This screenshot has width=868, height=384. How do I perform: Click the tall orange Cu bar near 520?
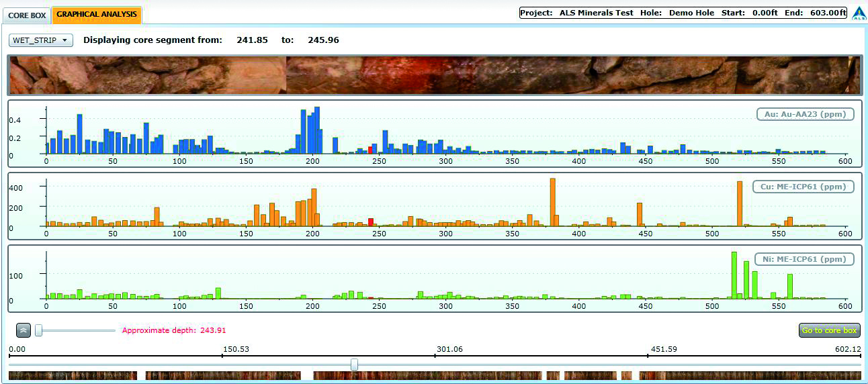(x=740, y=204)
